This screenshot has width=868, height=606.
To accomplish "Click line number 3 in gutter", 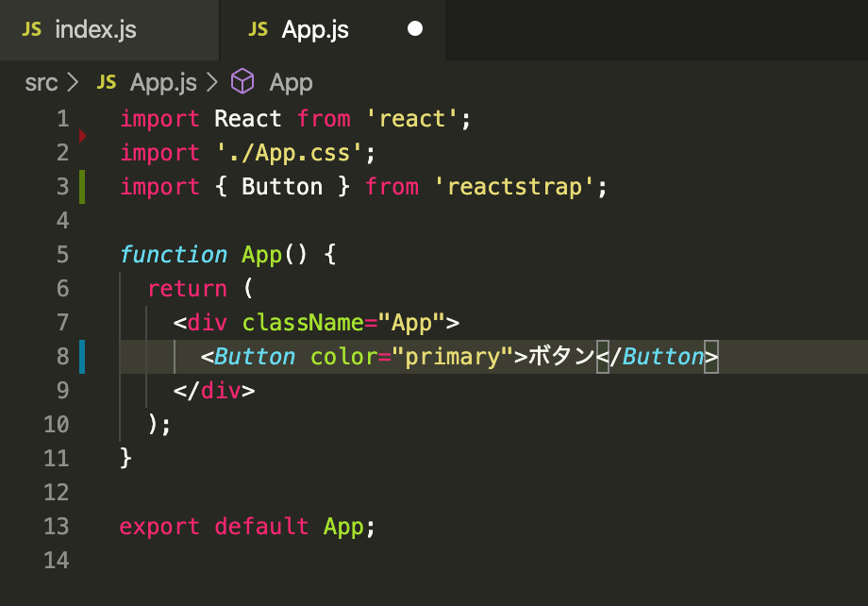I will pyautogui.click(x=63, y=187).
